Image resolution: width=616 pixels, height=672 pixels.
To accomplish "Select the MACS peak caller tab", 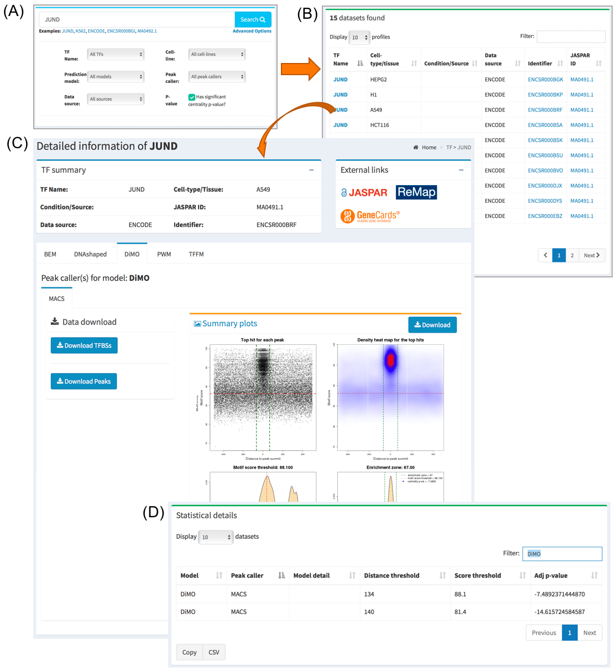I will (57, 299).
